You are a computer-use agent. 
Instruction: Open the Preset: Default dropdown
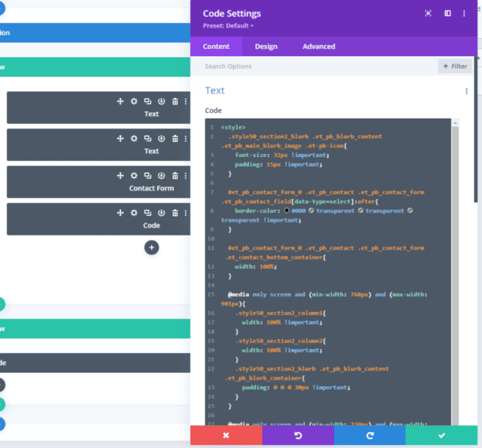point(229,25)
